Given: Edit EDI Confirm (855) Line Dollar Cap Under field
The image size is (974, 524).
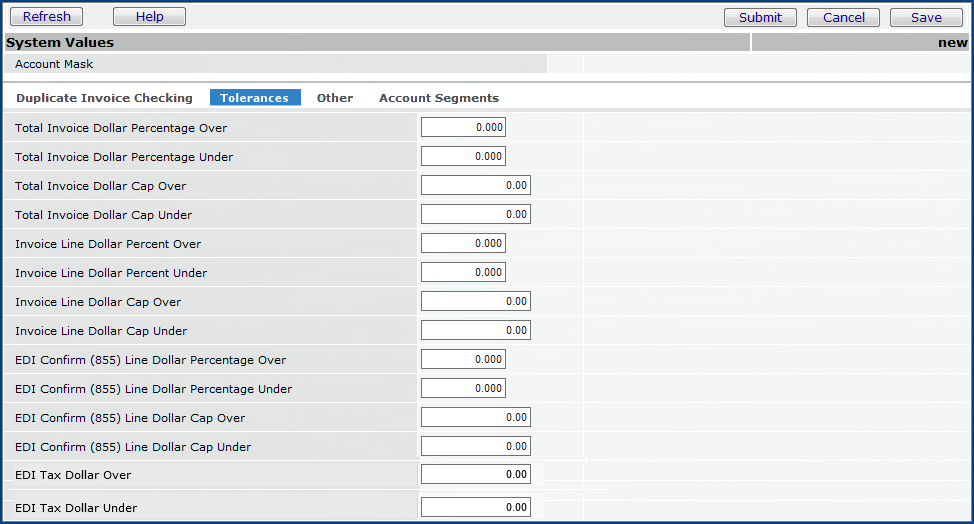Looking at the screenshot, I should [475, 447].
